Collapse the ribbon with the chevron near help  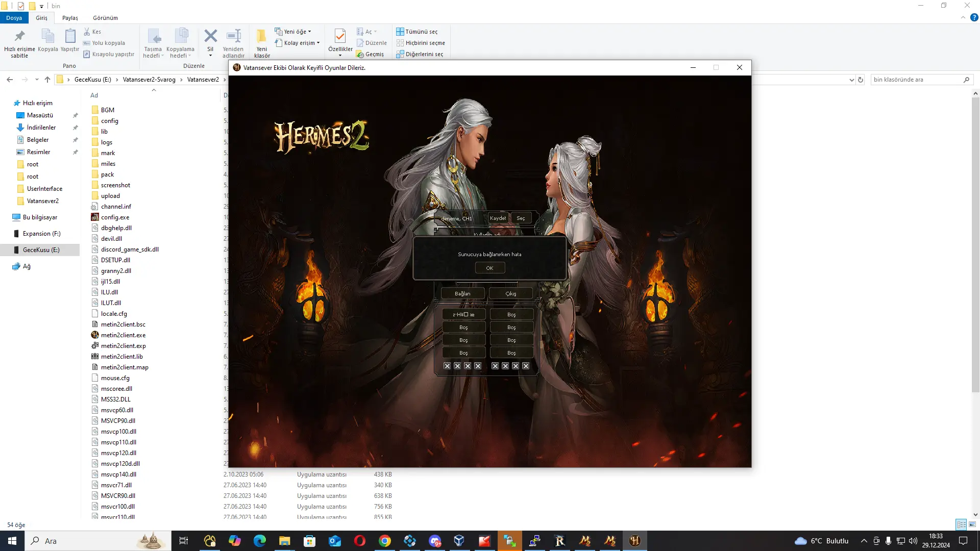tap(963, 17)
